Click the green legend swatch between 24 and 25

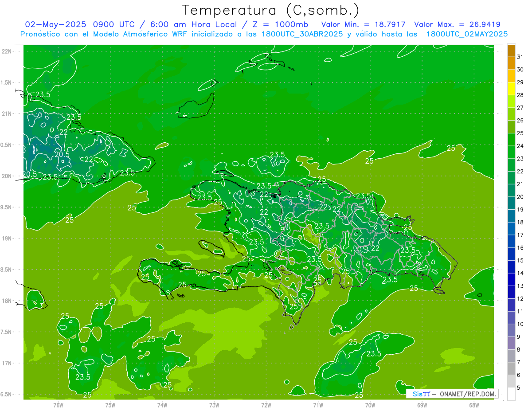(x=511, y=140)
